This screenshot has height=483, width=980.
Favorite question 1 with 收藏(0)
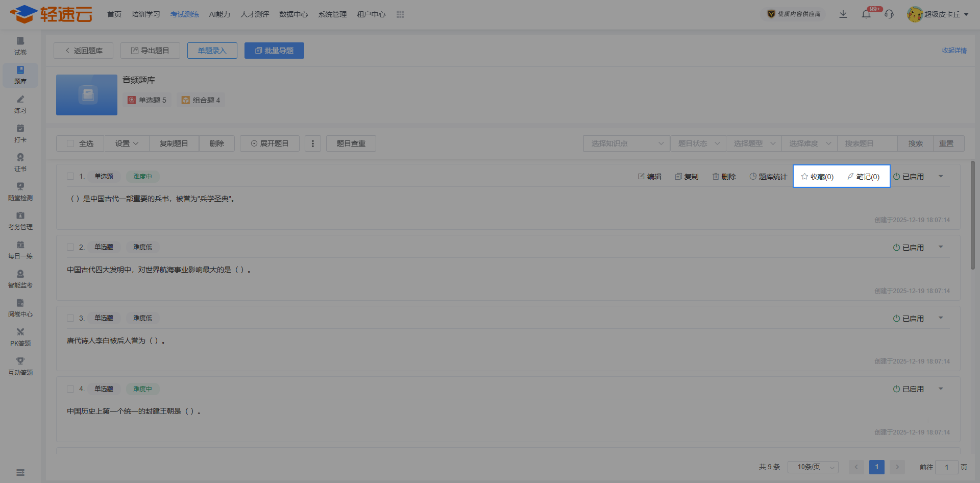coord(817,177)
